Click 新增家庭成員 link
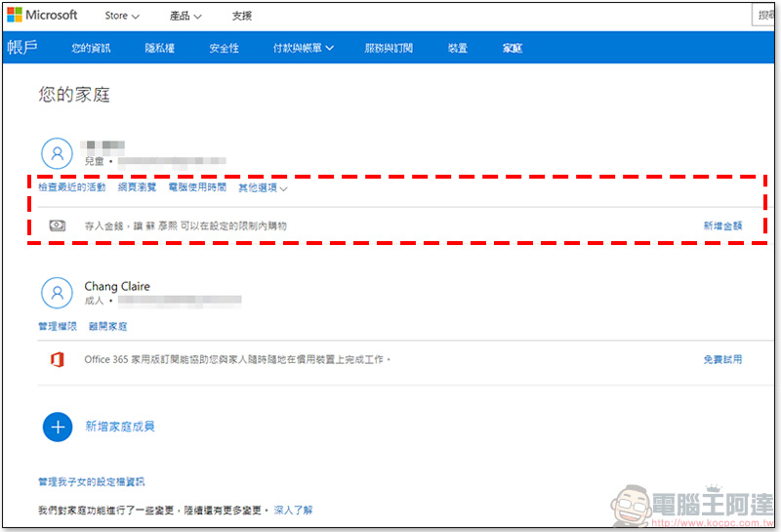The width and height of the screenshot is (781, 532). coord(120,427)
